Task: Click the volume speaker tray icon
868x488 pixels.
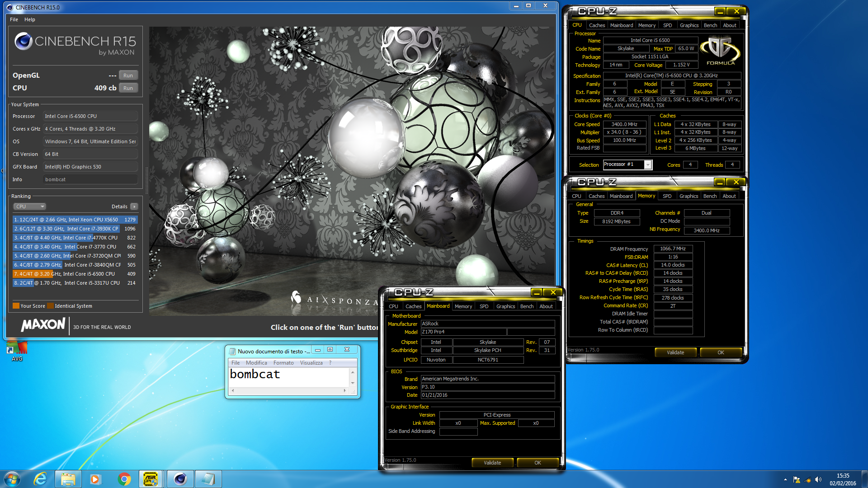Action: (818, 479)
